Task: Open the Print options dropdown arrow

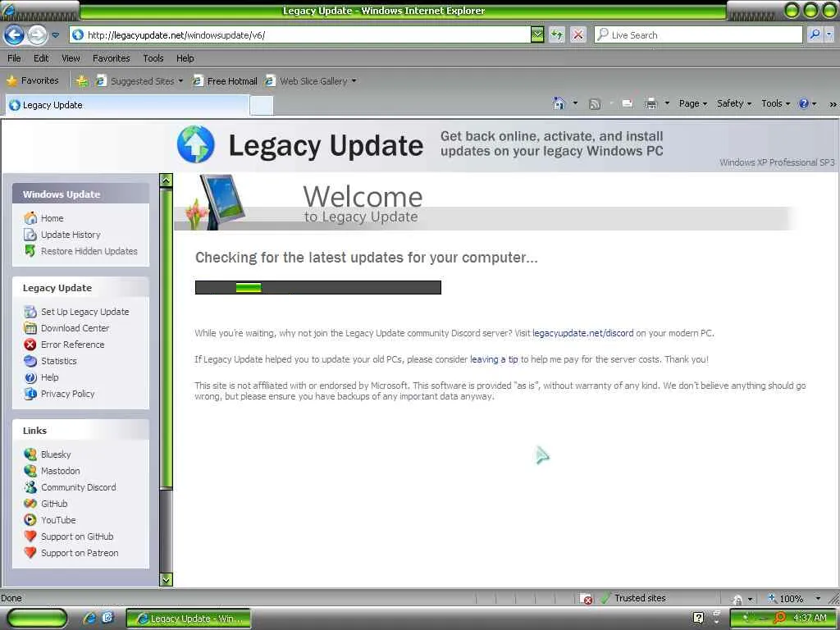Action: point(667,103)
